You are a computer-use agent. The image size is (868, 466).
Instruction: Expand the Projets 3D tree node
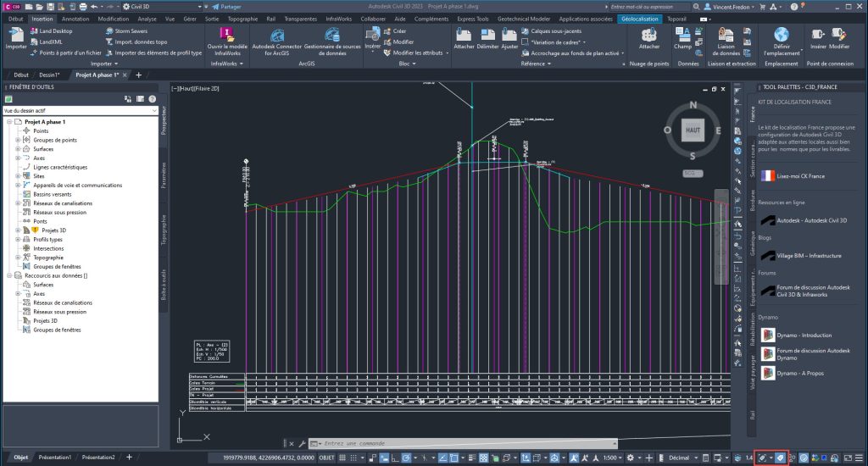click(x=18, y=230)
